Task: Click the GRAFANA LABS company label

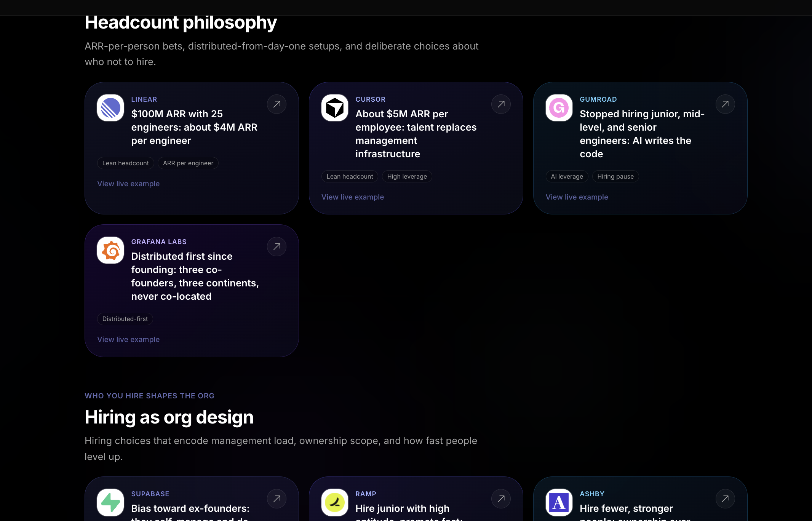Action: pos(159,242)
